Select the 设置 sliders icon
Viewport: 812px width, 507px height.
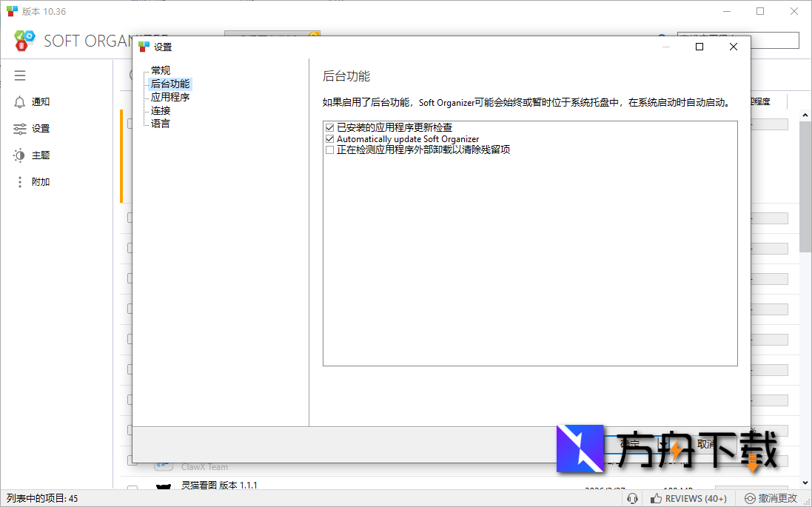(x=20, y=128)
